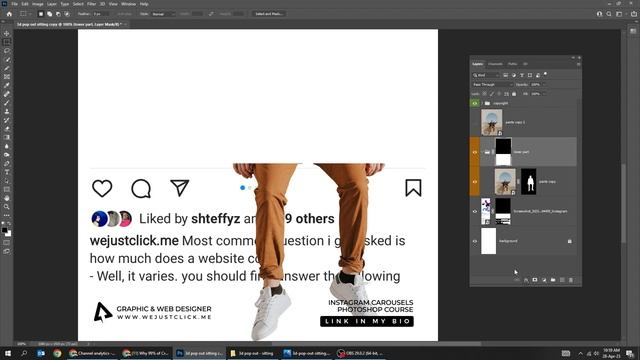Viewport: 640px width, 360px height.
Task: Toggle the layer filtering switch
Action: point(545,75)
